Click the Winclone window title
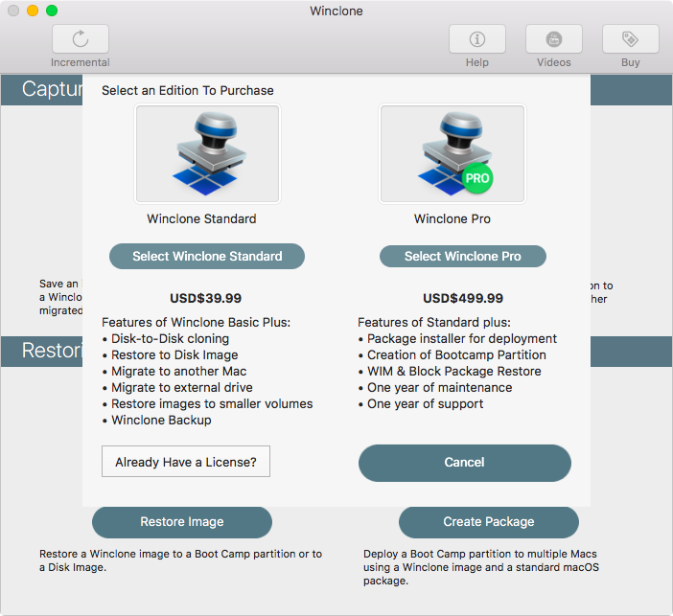Screen dimensions: 673x616 click(336, 11)
